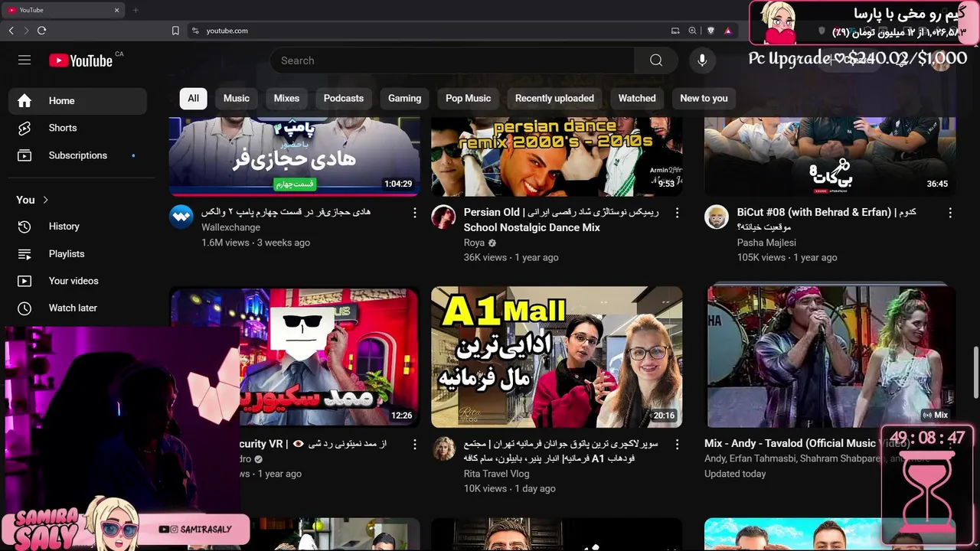Bookmark the page with bookmark icon
Viewport: 980px width, 551px height.
click(175, 31)
